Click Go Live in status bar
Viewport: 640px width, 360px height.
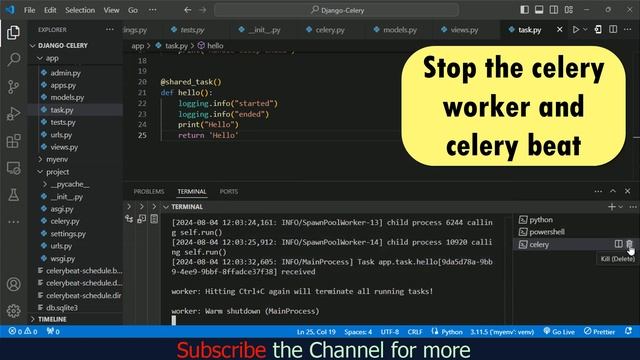tap(559, 331)
